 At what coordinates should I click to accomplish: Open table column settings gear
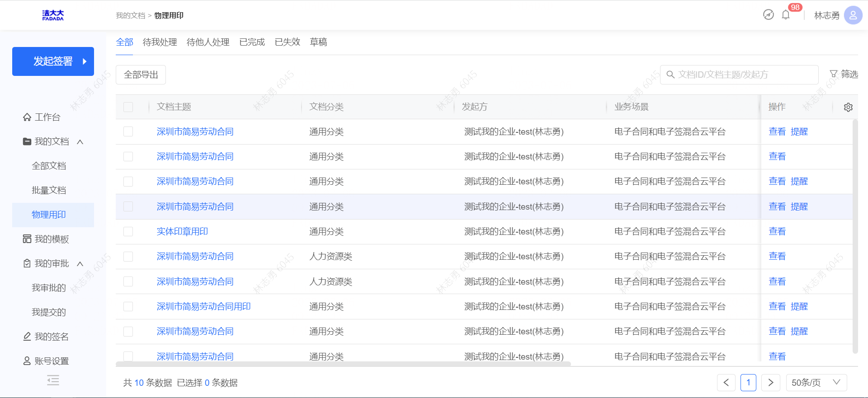click(848, 107)
